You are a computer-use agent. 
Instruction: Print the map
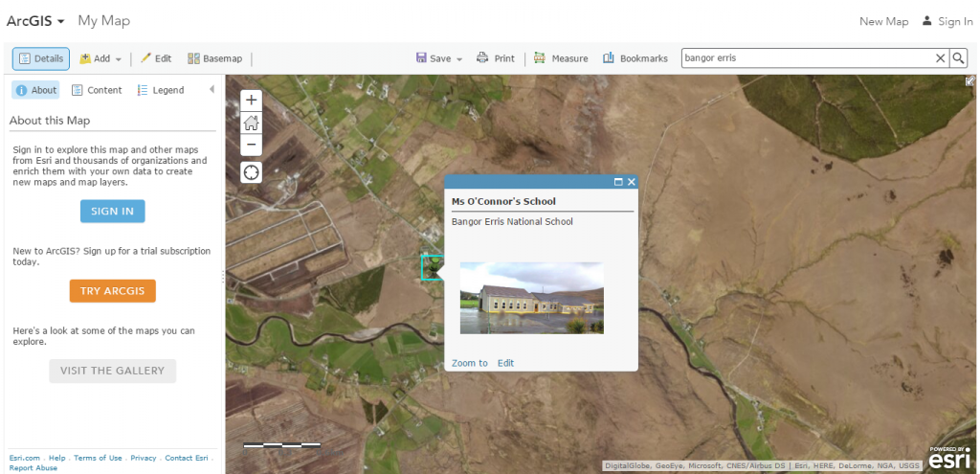[x=496, y=58]
